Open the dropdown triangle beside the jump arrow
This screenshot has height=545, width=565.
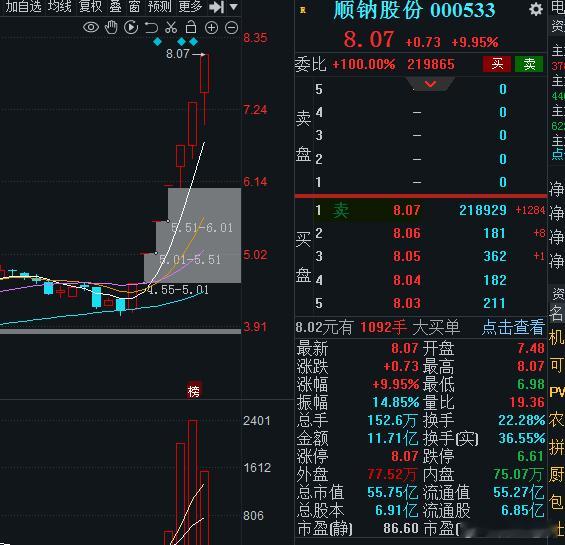tap(233, 7)
